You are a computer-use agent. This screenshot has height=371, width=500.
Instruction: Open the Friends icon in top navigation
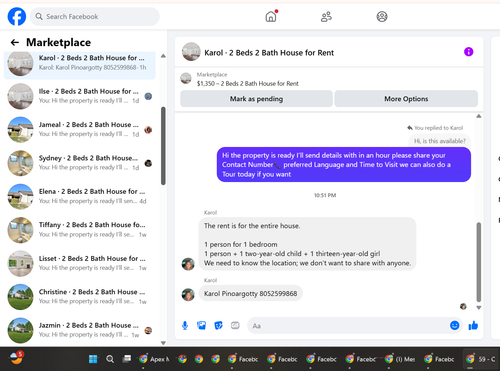[326, 16]
